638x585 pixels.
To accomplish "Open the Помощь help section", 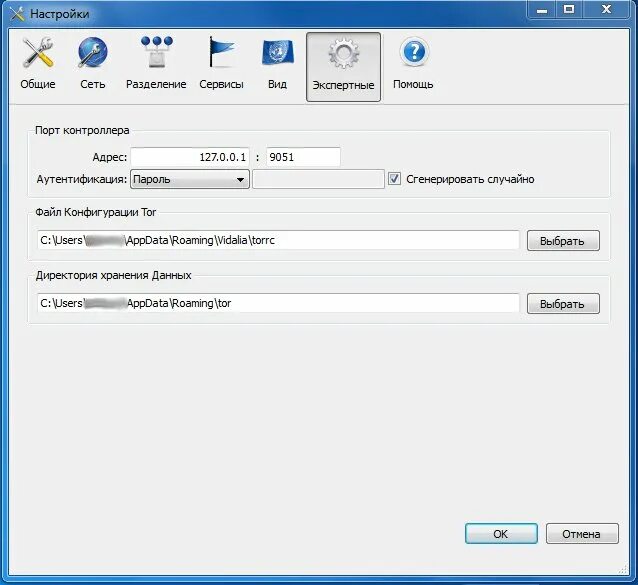I will pos(413,65).
